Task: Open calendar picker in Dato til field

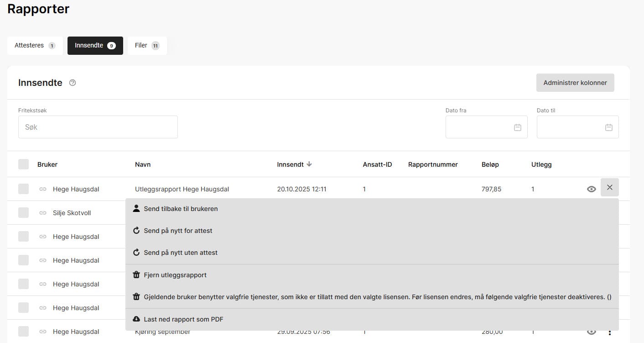Action: pos(608,127)
